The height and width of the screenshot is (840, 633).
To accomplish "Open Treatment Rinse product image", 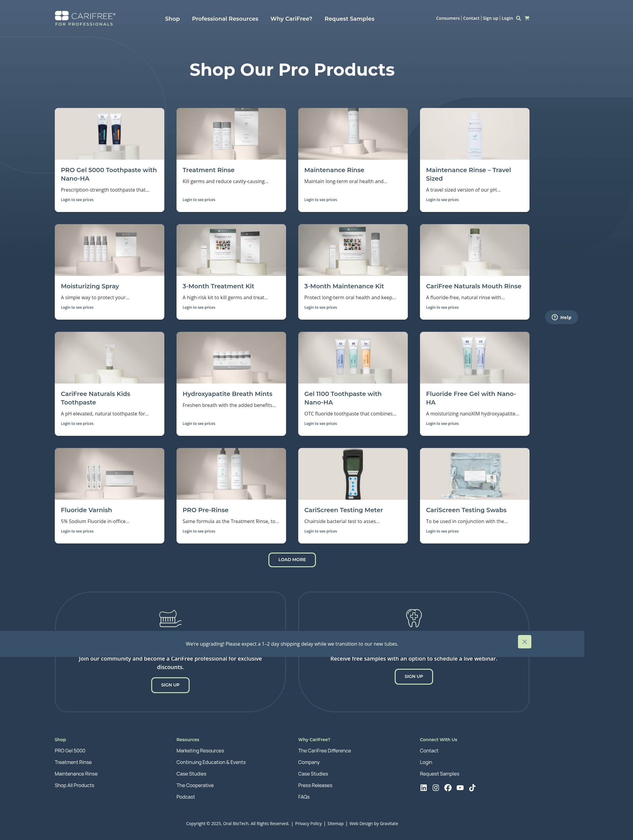I will click(231, 134).
